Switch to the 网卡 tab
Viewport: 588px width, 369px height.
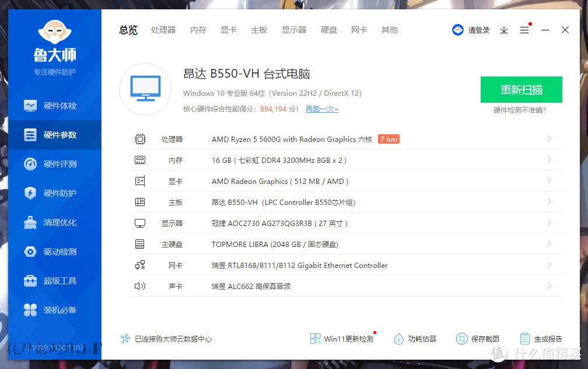(359, 30)
